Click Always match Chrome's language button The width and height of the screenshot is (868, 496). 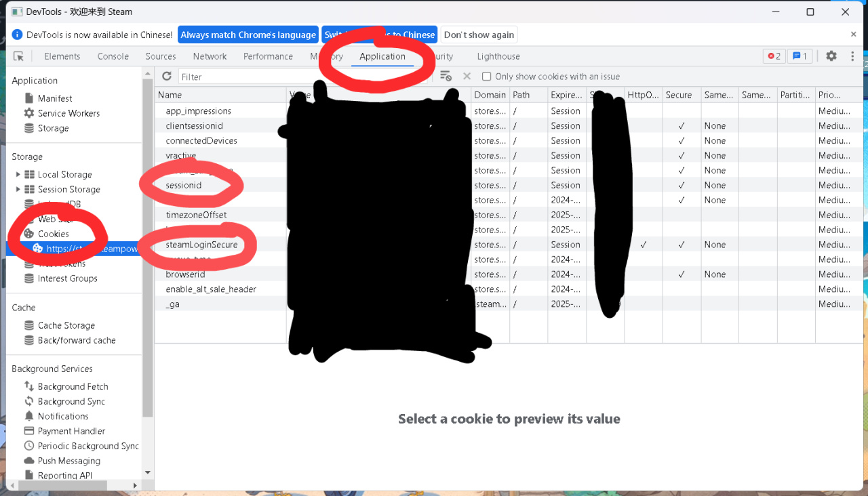point(248,35)
